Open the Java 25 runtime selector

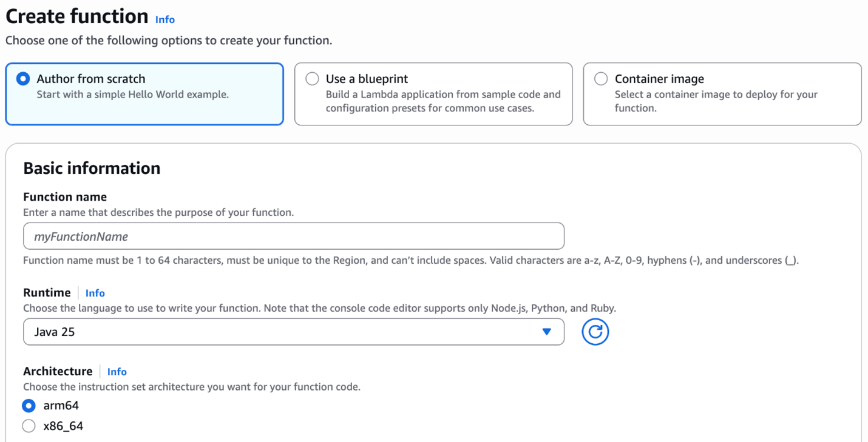(293, 332)
